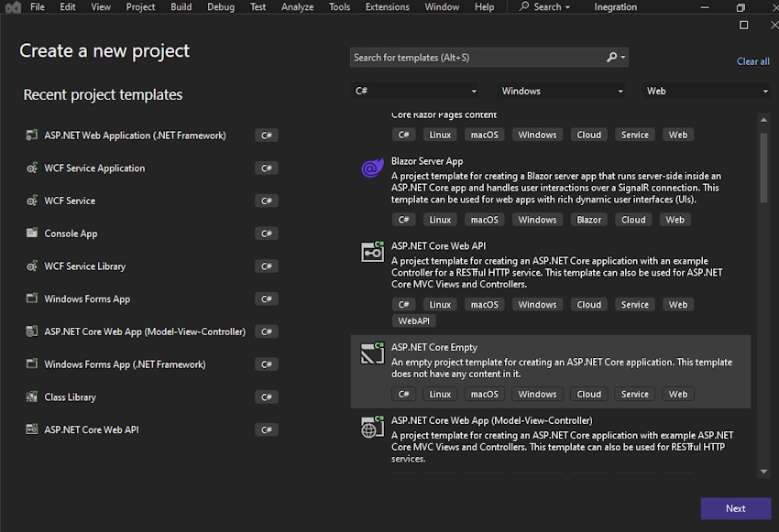Screen dimensions: 779x532
Task: Click the Clear all link
Action: click(x=752, y=61)
